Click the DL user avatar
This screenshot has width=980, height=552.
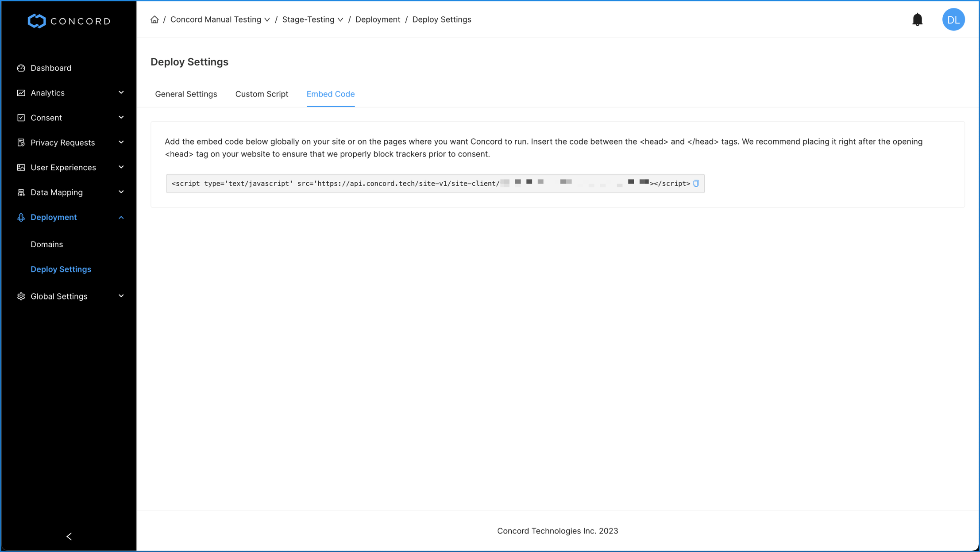coord(953,19)
